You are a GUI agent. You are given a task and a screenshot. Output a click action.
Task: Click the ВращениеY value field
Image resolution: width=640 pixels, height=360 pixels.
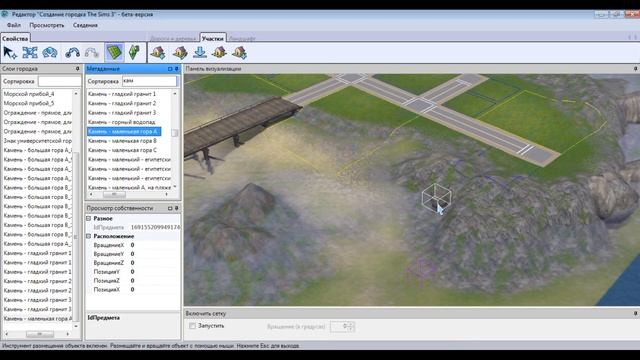click(154, 254)
